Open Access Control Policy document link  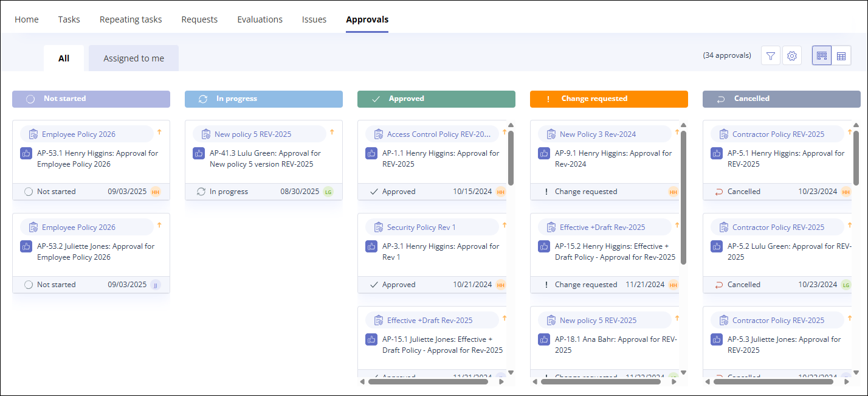click(x=438, y=134)
